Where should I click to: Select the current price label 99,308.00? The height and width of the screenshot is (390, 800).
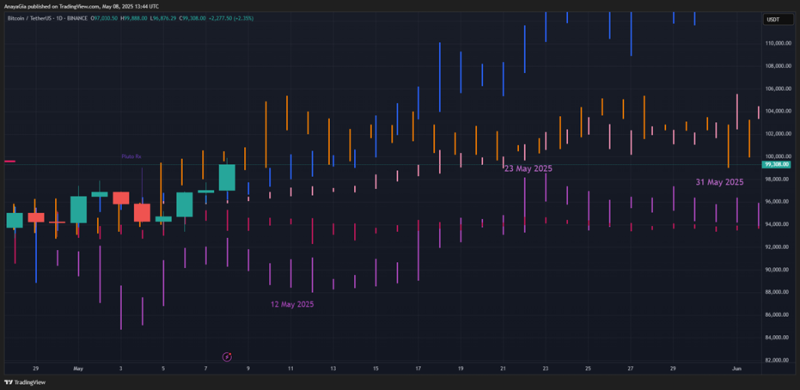(x=776, y=164)
